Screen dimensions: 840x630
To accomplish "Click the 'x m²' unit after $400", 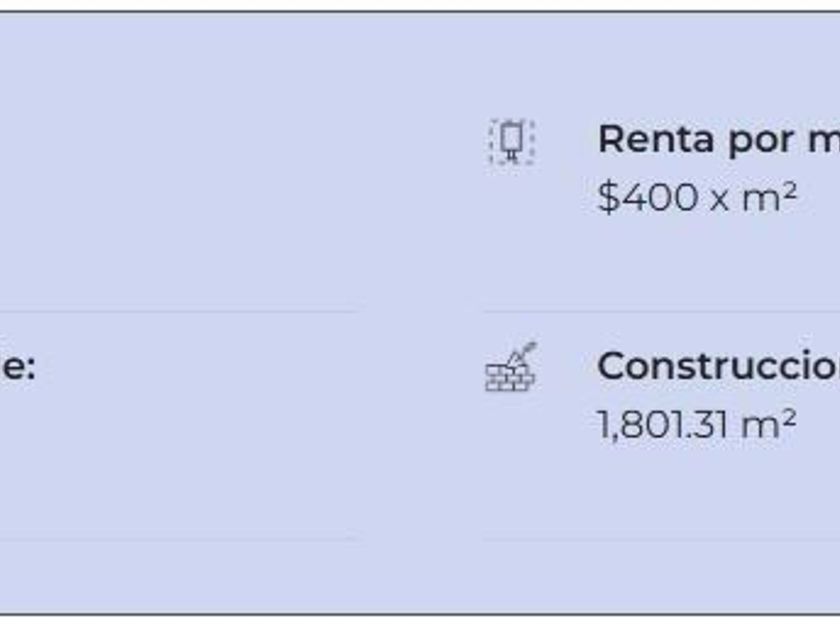I will click(753, 197).
